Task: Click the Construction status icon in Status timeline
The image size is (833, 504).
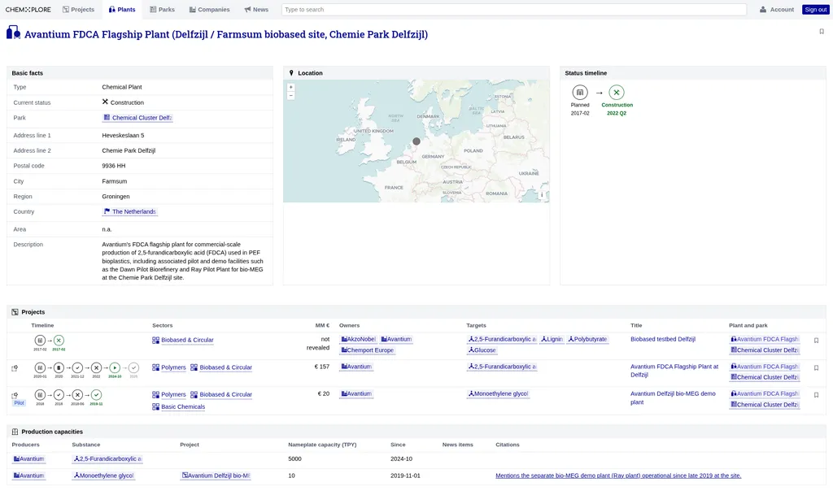Action: pyautogui.click(x=617, y=93)
